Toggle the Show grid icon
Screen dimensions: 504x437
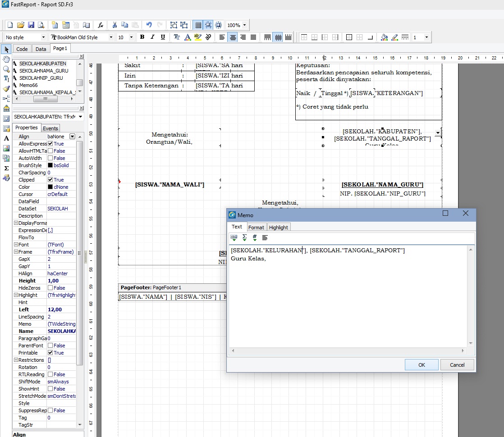pos(197,25)
